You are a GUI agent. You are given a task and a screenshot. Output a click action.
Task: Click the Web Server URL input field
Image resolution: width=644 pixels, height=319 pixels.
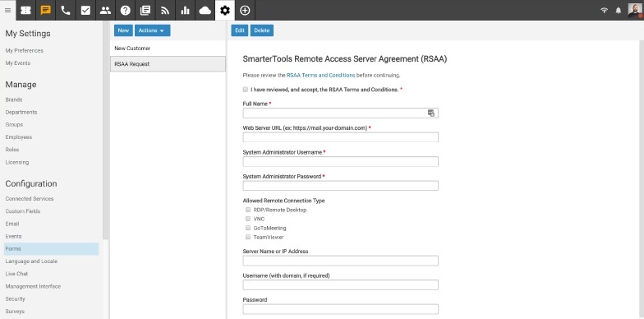click(340, 137)
